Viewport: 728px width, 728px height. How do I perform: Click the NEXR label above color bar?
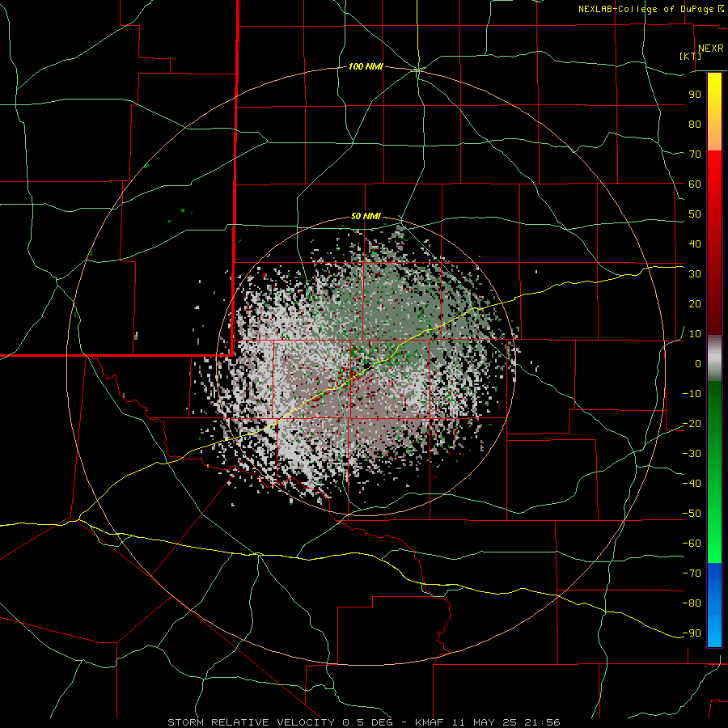pos(711,48)
